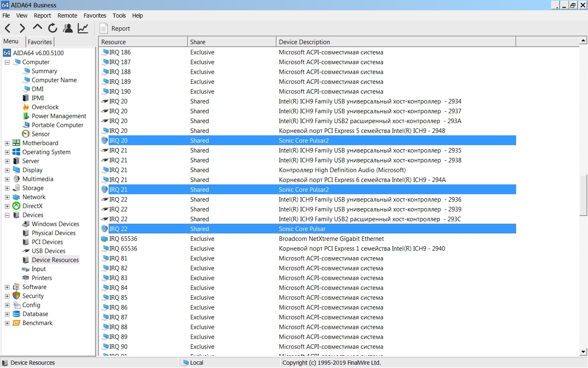This screenshot has height=368, width=588.
Task: Click the Motherboard category icon
Action: coord(16,143)
